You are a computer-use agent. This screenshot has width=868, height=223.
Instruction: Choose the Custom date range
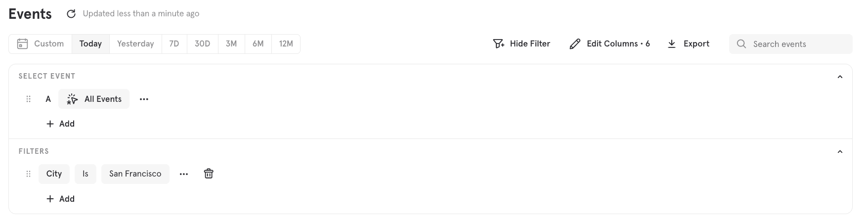41,44
